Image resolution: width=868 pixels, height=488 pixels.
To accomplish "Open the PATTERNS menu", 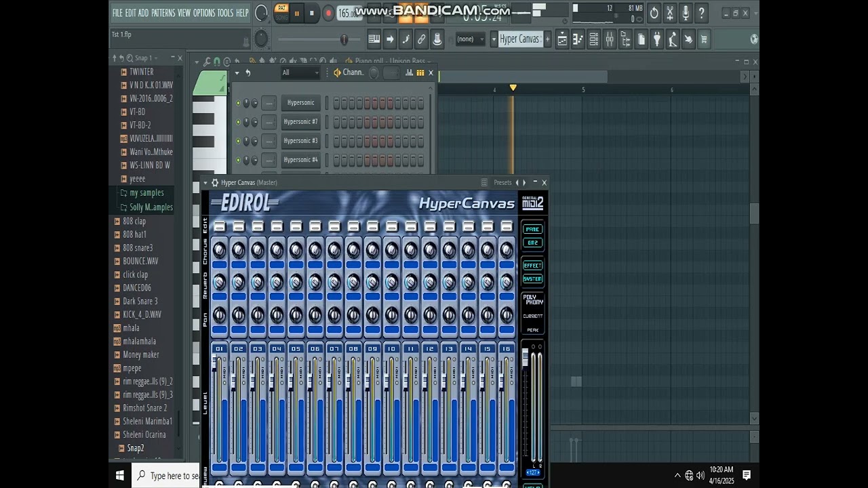I will tap(163, 13).
